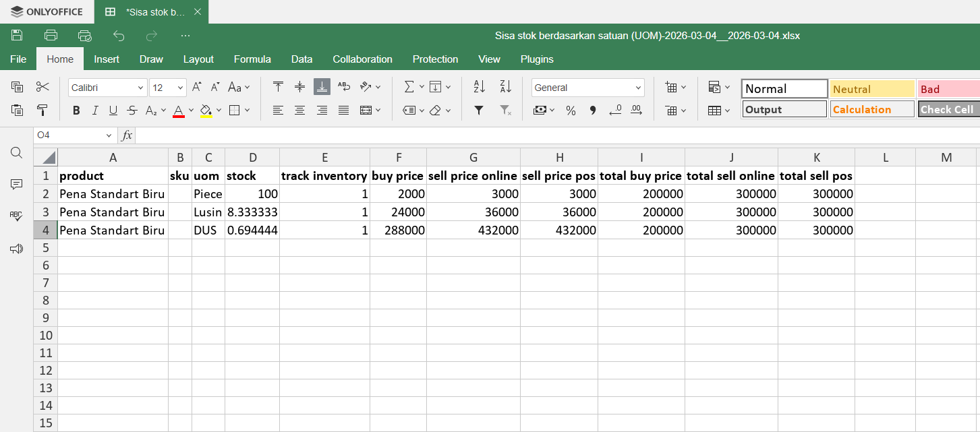Image resolution: width=980 pixels, height=432 pixels.
Task: Apply the Normal cell style
Action: (784, 89)
